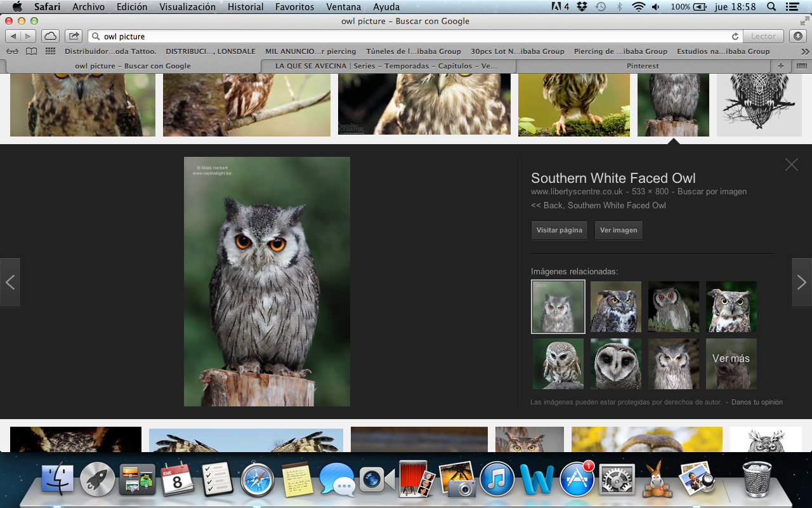
Task: Add a new tab with plus button
Action: 781,66
